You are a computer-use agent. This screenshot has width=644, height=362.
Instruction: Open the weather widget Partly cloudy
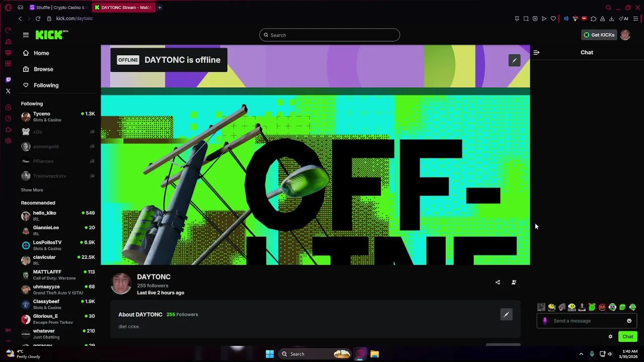click(23, 354)
